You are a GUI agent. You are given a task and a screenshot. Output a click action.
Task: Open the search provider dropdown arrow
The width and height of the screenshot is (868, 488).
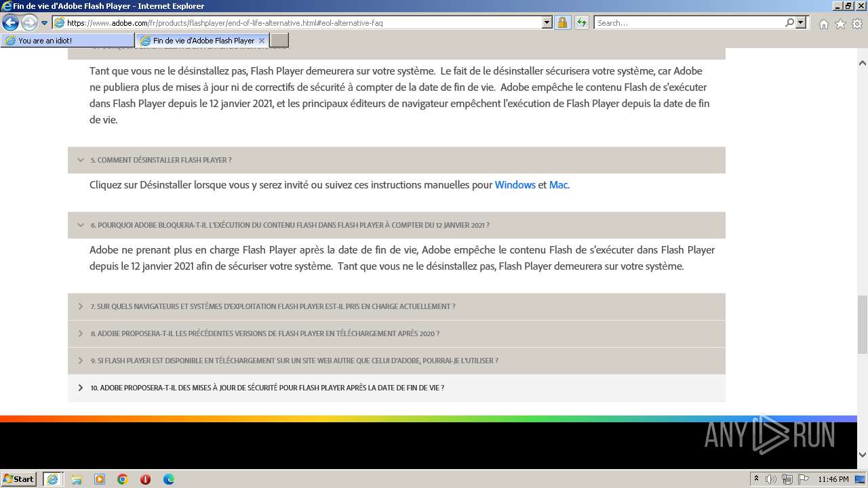[x=801, y=22]
